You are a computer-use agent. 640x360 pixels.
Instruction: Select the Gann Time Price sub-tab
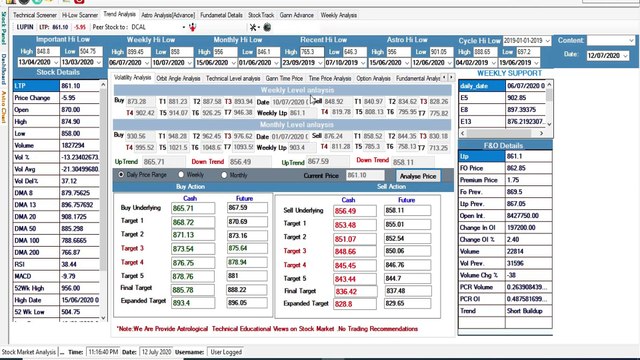(x=284, y=78)
